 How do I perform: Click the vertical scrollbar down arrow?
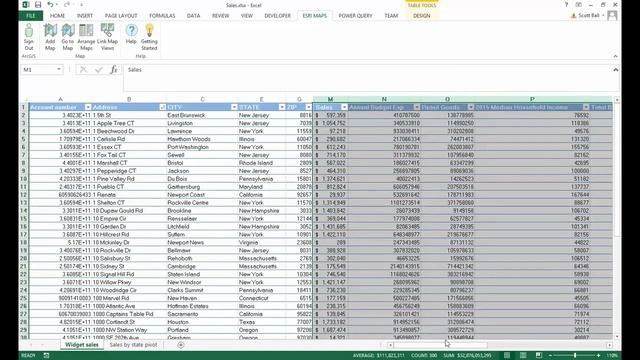(617, 337)
